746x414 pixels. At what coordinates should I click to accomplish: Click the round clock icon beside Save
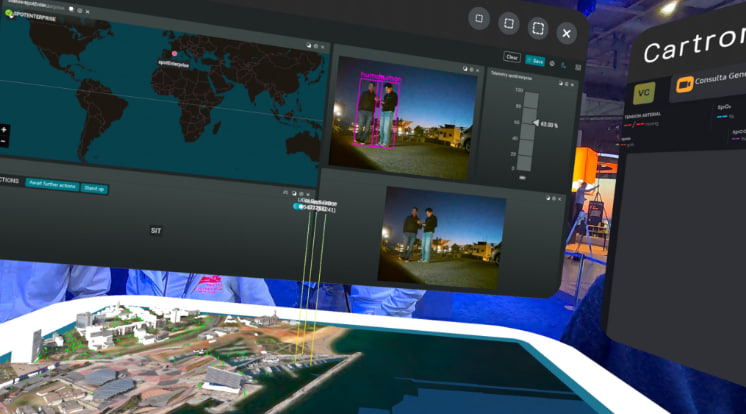[x=552, y=63]
